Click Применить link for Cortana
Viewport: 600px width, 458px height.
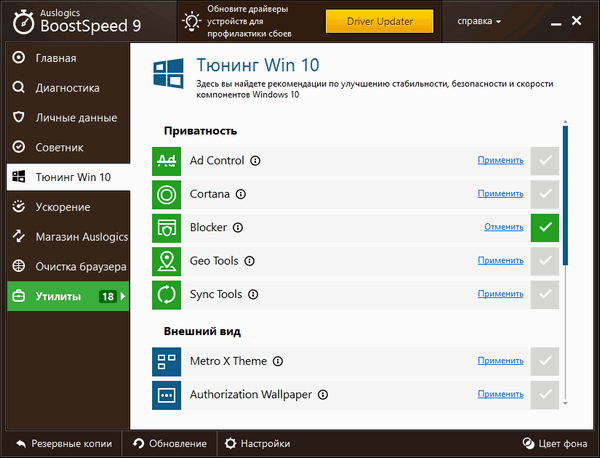[x=501, y=194]
